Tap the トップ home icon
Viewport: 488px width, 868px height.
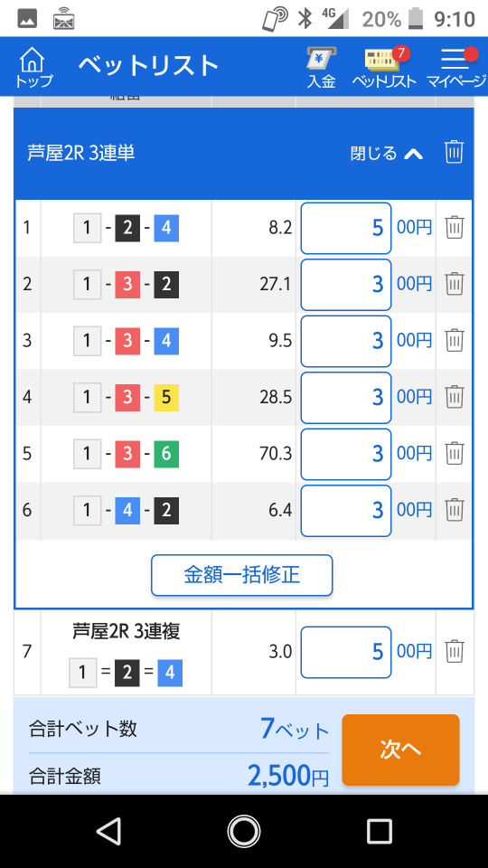coord(33,67)
